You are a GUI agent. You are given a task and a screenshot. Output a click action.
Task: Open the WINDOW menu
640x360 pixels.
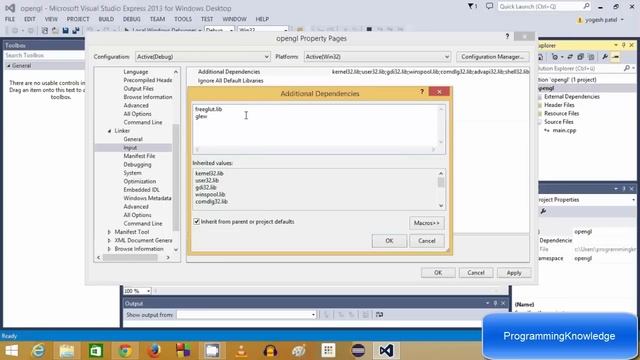pyautogui.click(x=234, y=19)
